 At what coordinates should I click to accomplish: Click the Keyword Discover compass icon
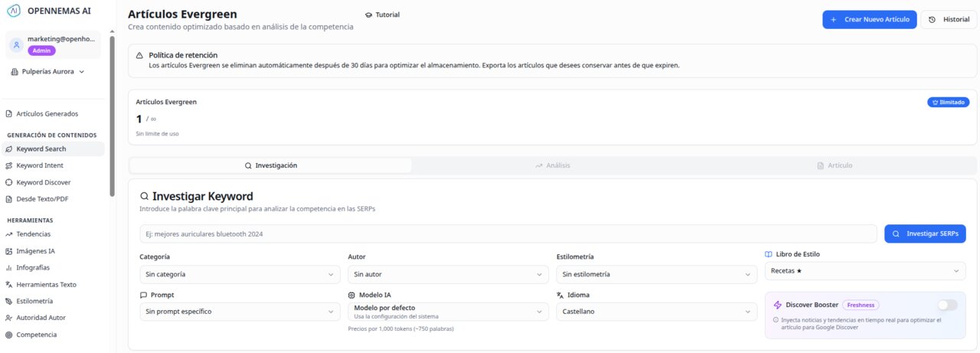pyautogui.click(x=9, y=182)
